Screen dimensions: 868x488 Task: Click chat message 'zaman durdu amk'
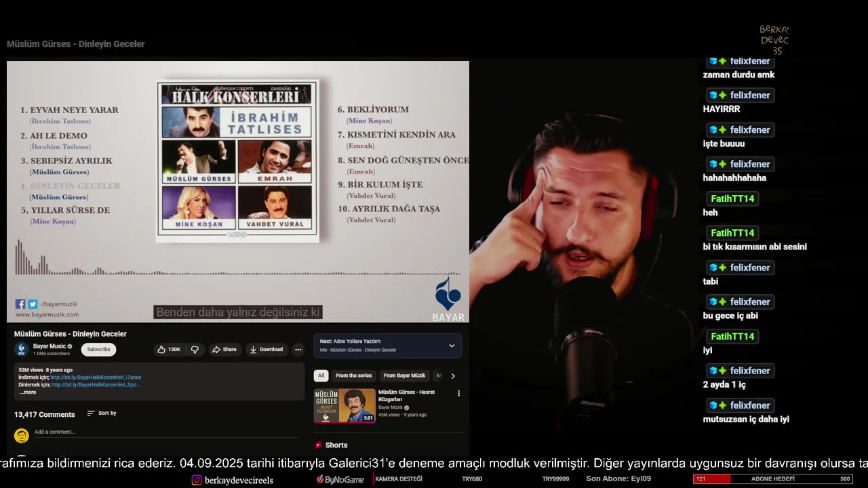tap(738, 75)
